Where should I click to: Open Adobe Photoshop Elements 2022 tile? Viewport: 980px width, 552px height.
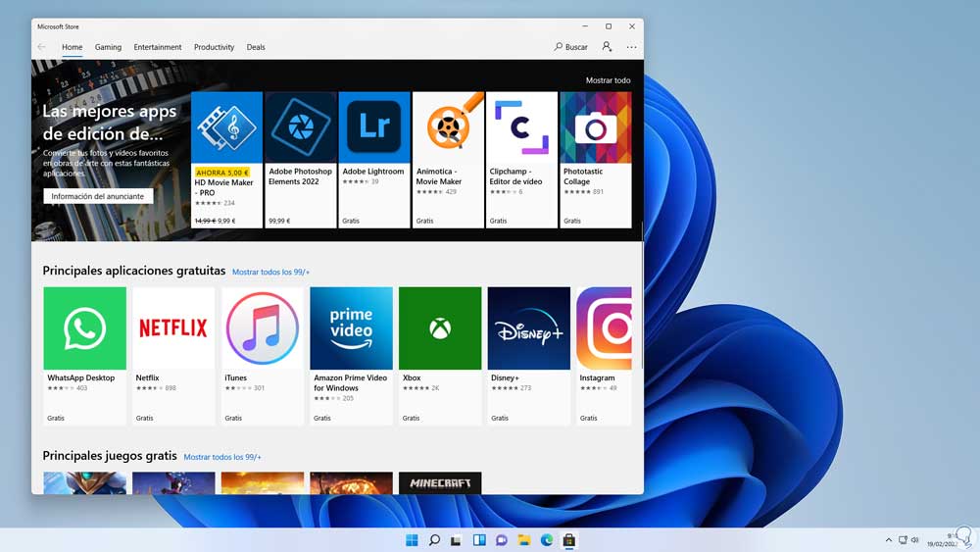click(300, 160)
